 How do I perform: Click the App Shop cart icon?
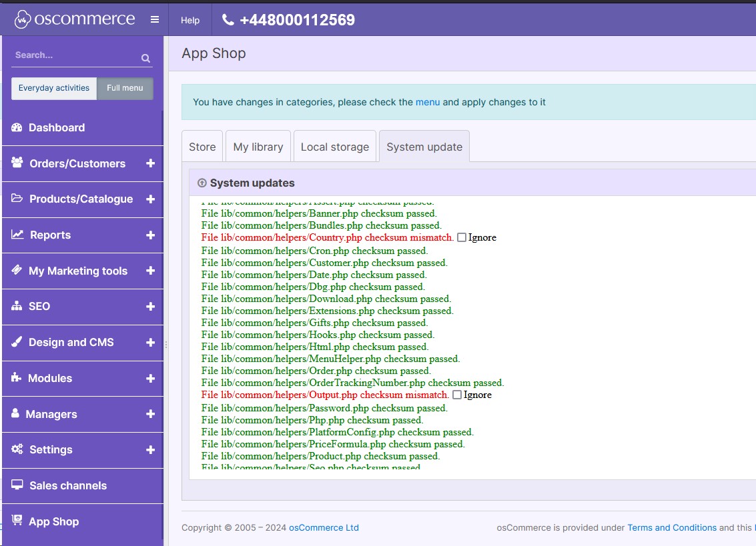point(17,520)
